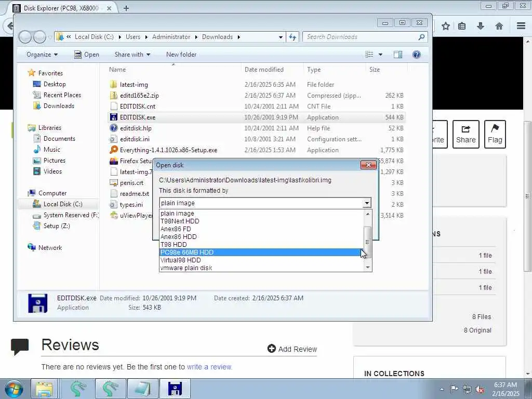Select editdisk.hlp help file icon
Image resolution: width=532 pixels, height=399 pixels.
[x=114, y=128]
